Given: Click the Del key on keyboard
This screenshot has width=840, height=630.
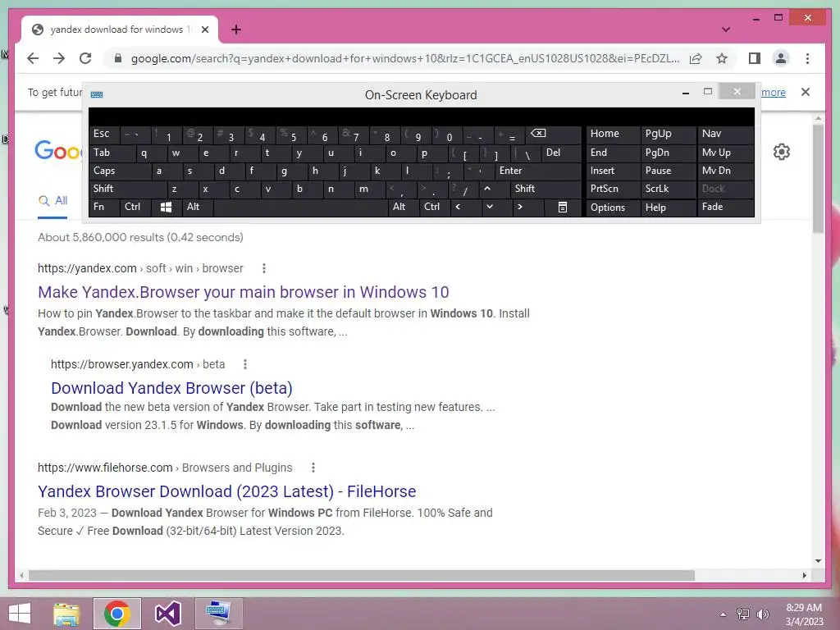Looking at the screenshot, I should tap(561, 153).
